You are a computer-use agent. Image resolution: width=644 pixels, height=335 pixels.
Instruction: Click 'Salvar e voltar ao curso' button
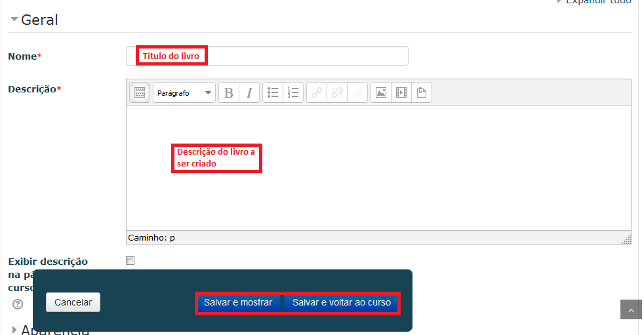(x=341, y=303)
